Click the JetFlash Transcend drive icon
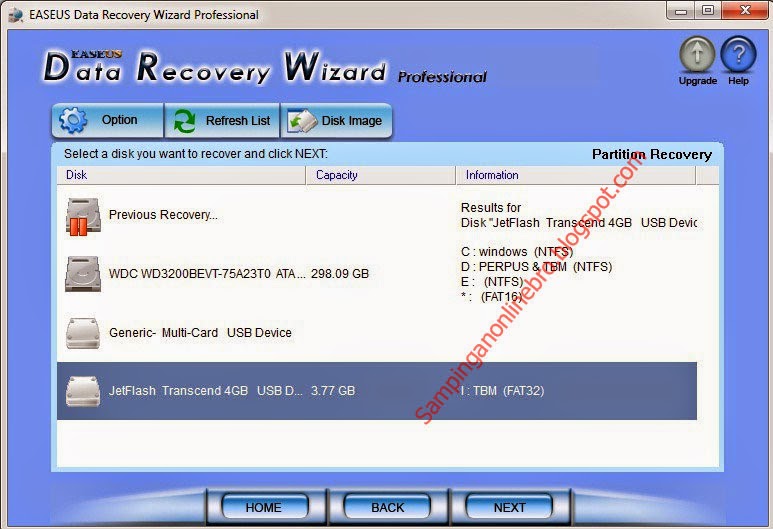 coord(83,391)
